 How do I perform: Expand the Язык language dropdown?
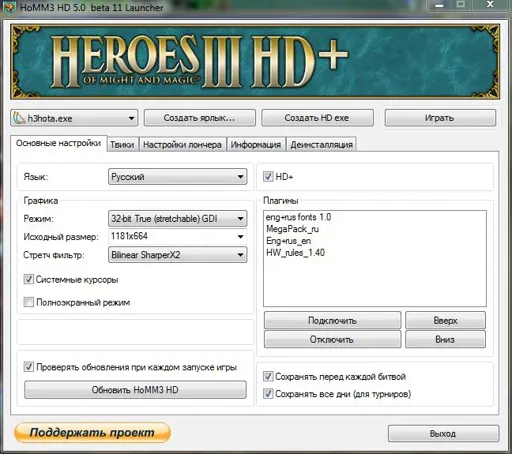pyautogui.click(x=177, y=177)
